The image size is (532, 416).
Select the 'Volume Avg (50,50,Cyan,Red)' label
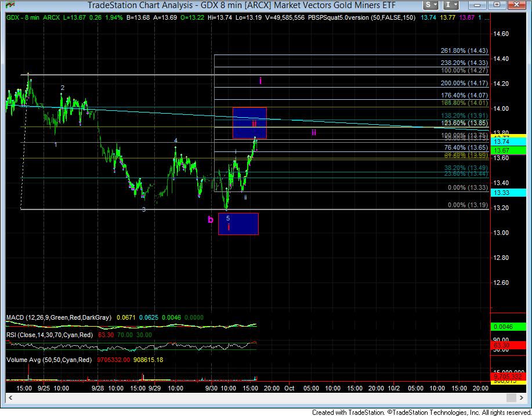tap(49, 360)
